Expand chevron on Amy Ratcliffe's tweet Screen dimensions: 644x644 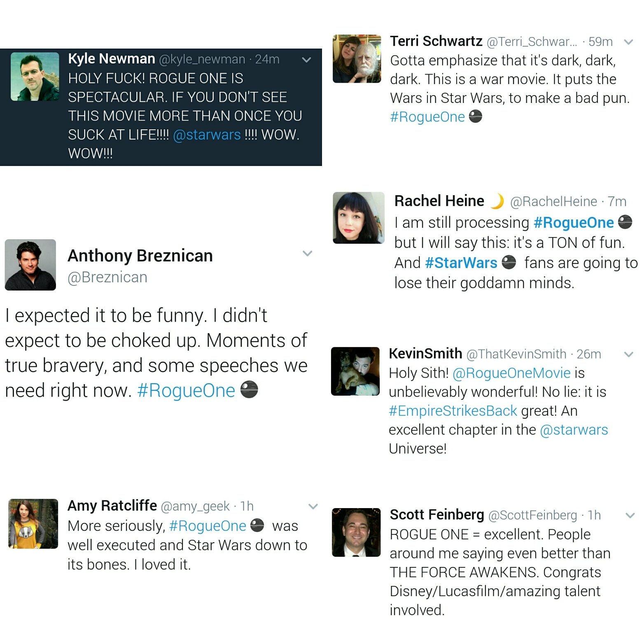click(x=313, y=506)
